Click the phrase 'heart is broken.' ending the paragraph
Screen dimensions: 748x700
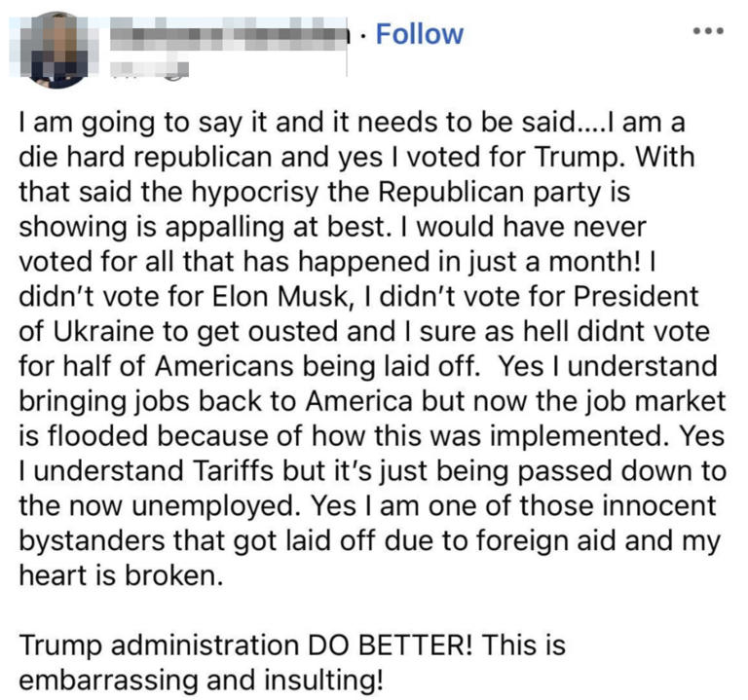(121, 575)
